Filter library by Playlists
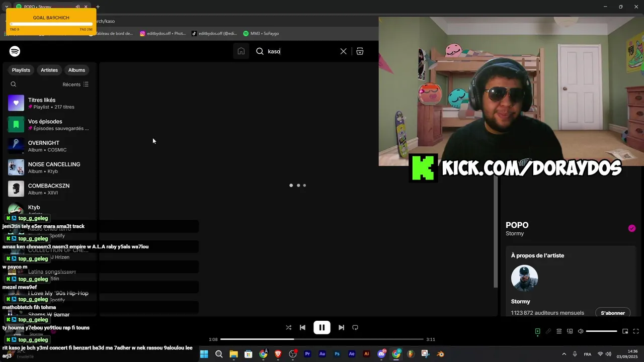The image size is (644, 362). tap(21, 70)
